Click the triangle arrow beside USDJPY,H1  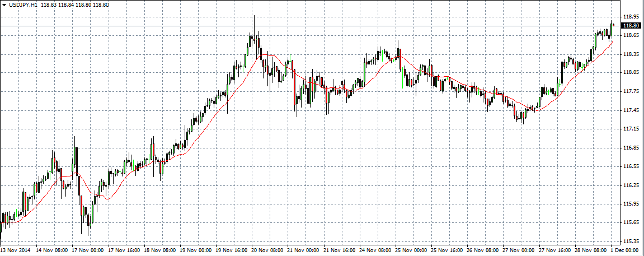tap(4, 4)
